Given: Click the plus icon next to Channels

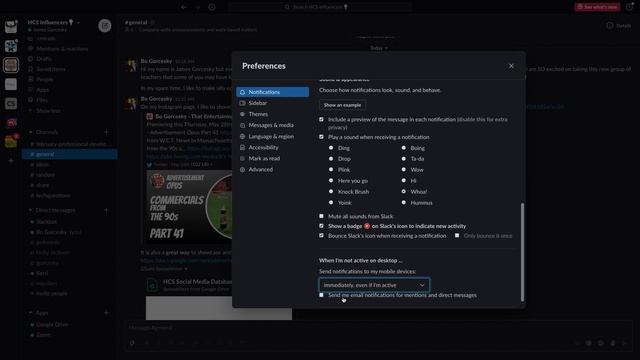Looking at the screenshot, I should click(106, 132).
